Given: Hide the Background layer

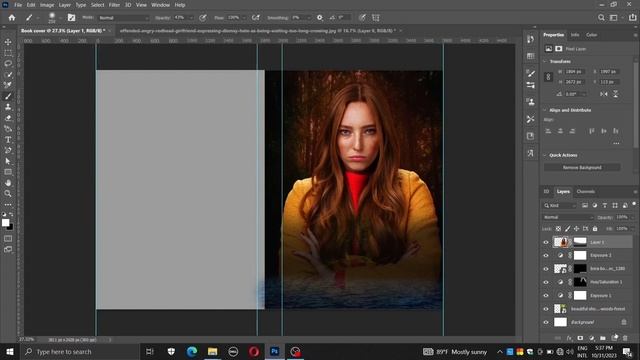Looking at the screenshot, I should pos(546,322).
